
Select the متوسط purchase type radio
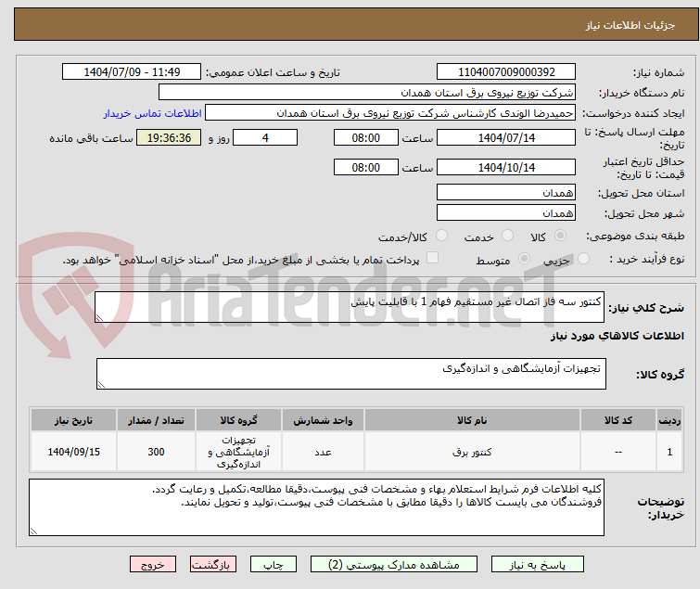(524, 259)
